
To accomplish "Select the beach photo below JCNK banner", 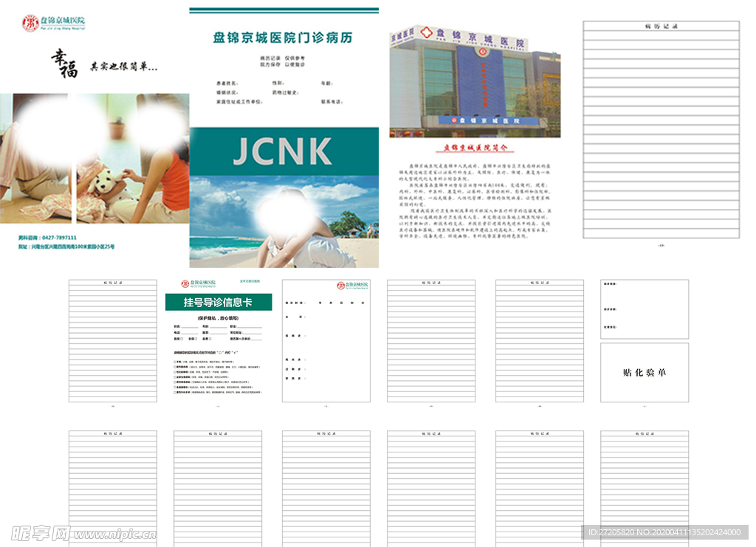I will pos(284,221).
